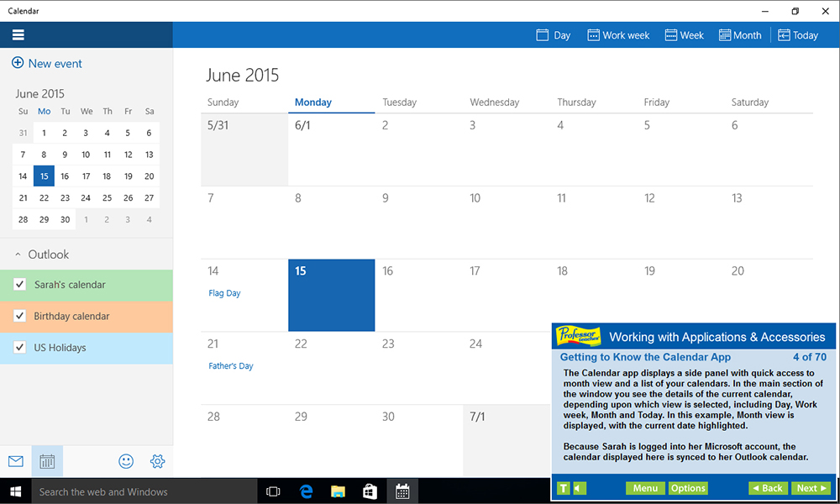Uncheck the Birthday calendar
The image size is (840, 504).
(19, 316)
